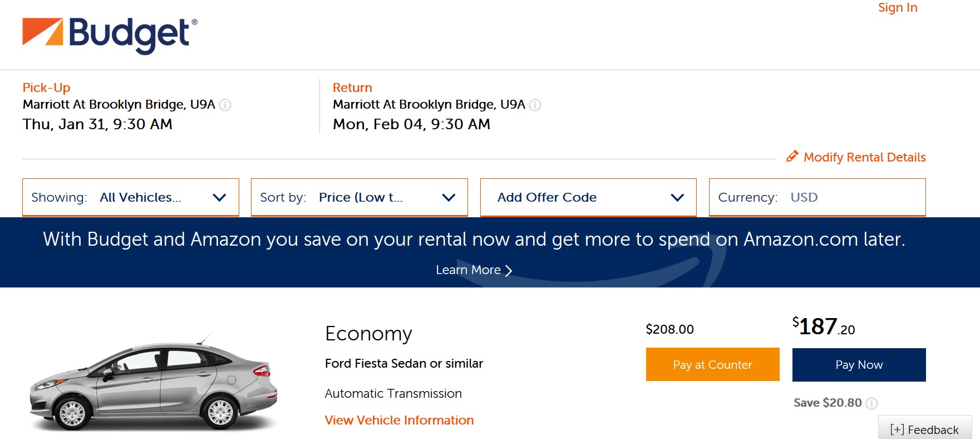Image resolution: width=980 pixels, height=439 pixels.
Task: Open the info tooltip next to Pick-Up location
Action: [x=226, y=104]
